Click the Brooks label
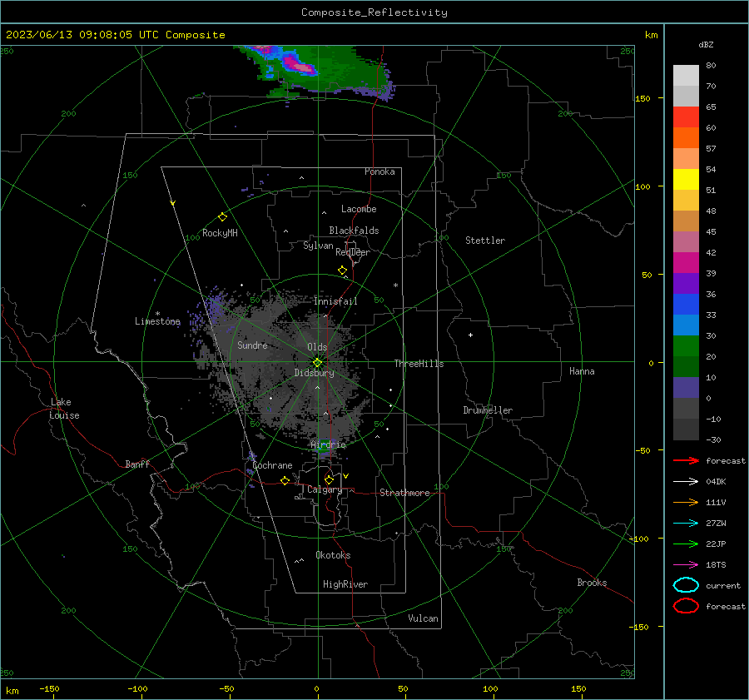Image resolution: width=749 pixels, height=700 pixels. (x=592, y=583)
